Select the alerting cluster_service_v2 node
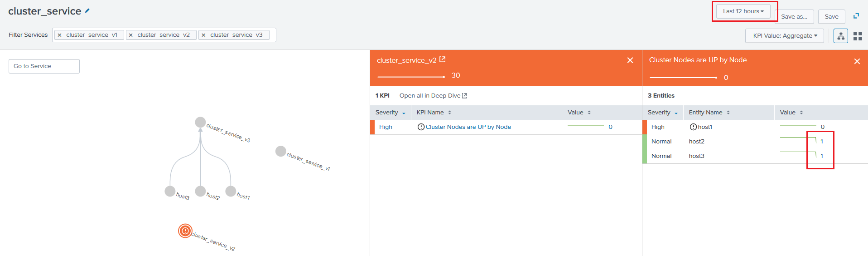Image resolution: width=868 pixels, height=256 pixels. click(185, 231)
